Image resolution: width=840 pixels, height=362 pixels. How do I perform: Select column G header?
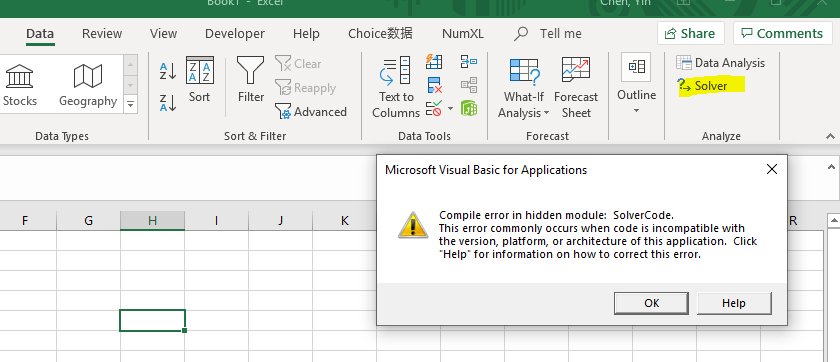coord(88,221)
